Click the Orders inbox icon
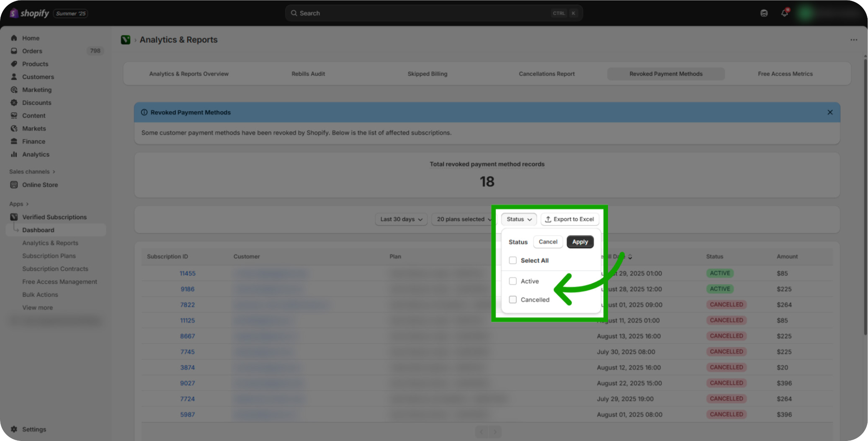868x441 pixels. point(14,51)
